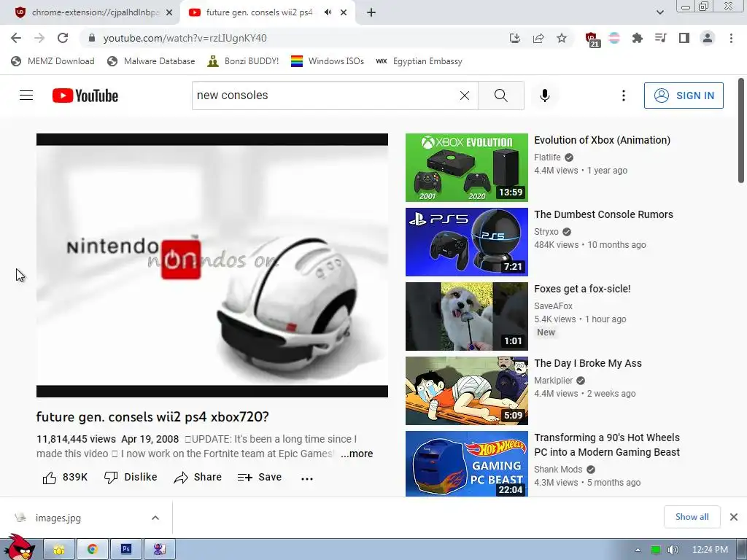Open the Extensions puzzle-piece menu
The height and width of the screenshot is (560, 747).
coord(638,38)
